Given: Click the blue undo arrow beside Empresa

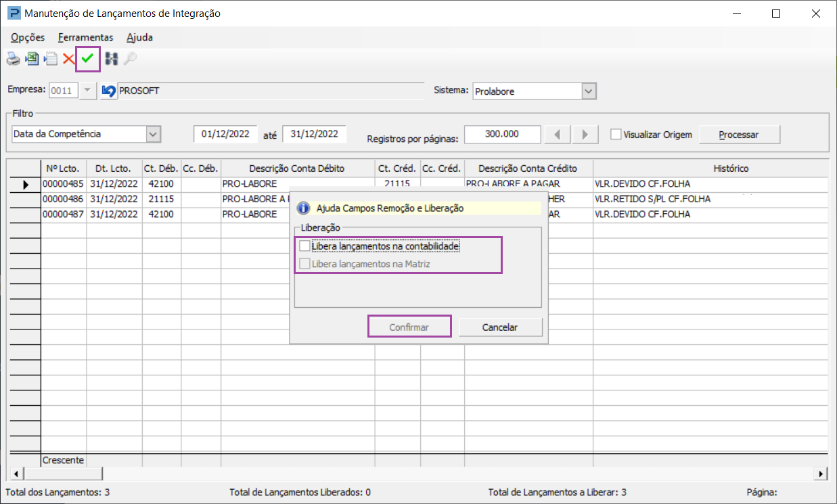Looking at the screenshot, I should (108, 91).
